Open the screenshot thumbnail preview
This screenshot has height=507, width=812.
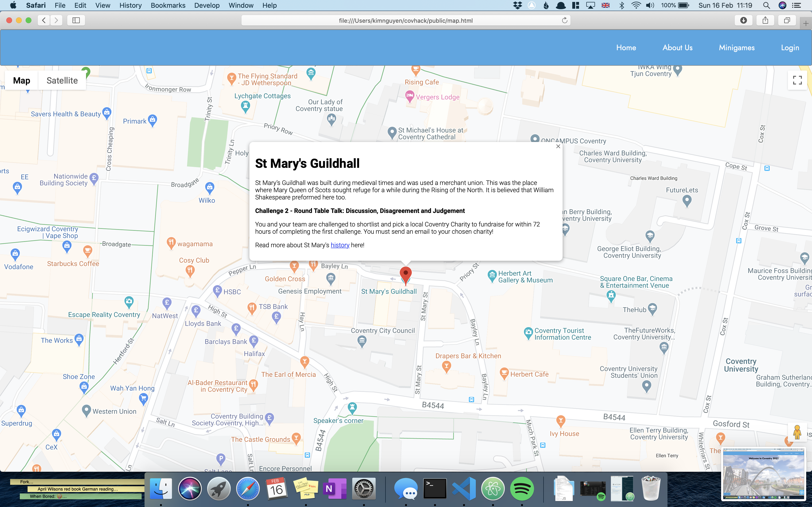(764, 473)
